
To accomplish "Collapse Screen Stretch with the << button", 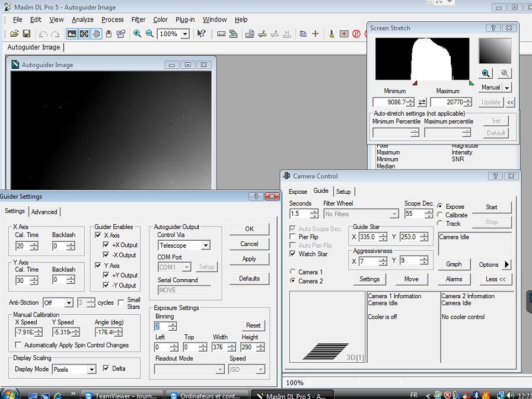I will click(x=510, y=102).
